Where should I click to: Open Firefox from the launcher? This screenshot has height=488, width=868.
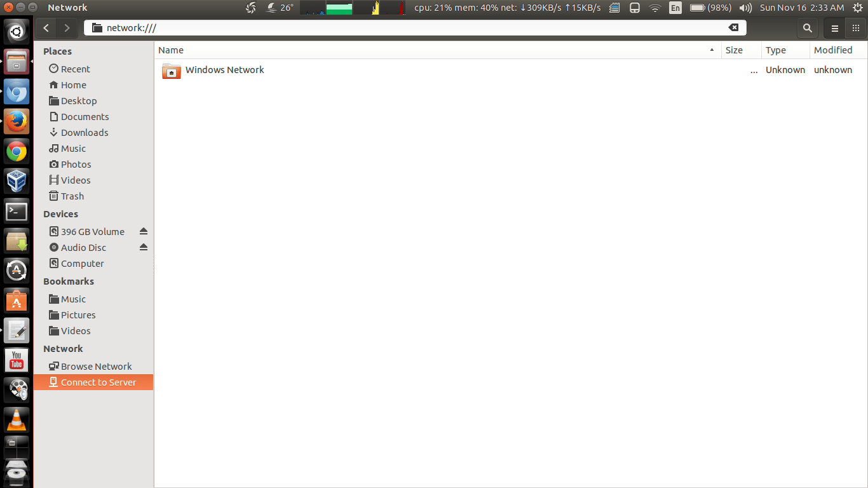point(17,121)
